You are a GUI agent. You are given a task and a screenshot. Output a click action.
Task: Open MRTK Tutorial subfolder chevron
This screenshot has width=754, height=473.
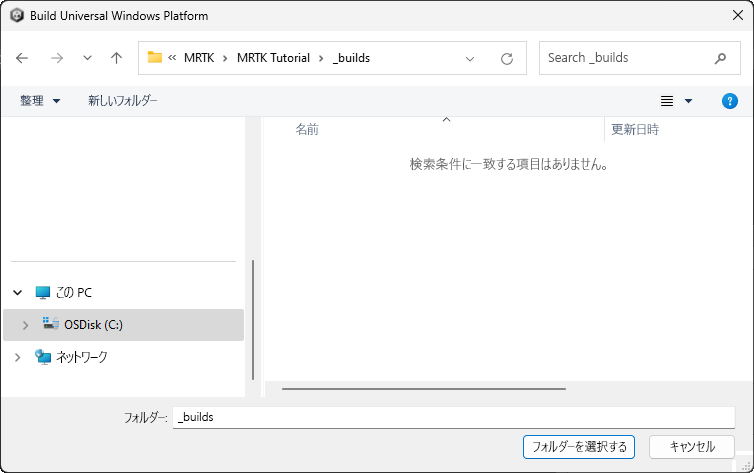tap(321, 58)
